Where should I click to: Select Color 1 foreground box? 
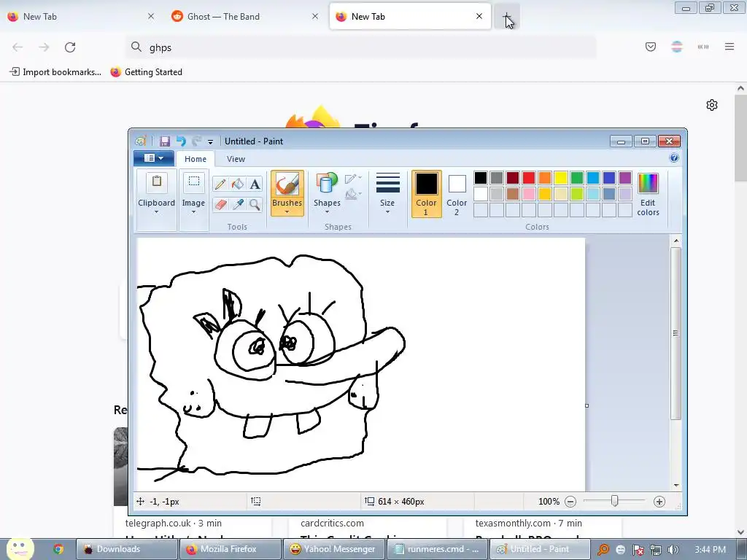click(426, 194)
